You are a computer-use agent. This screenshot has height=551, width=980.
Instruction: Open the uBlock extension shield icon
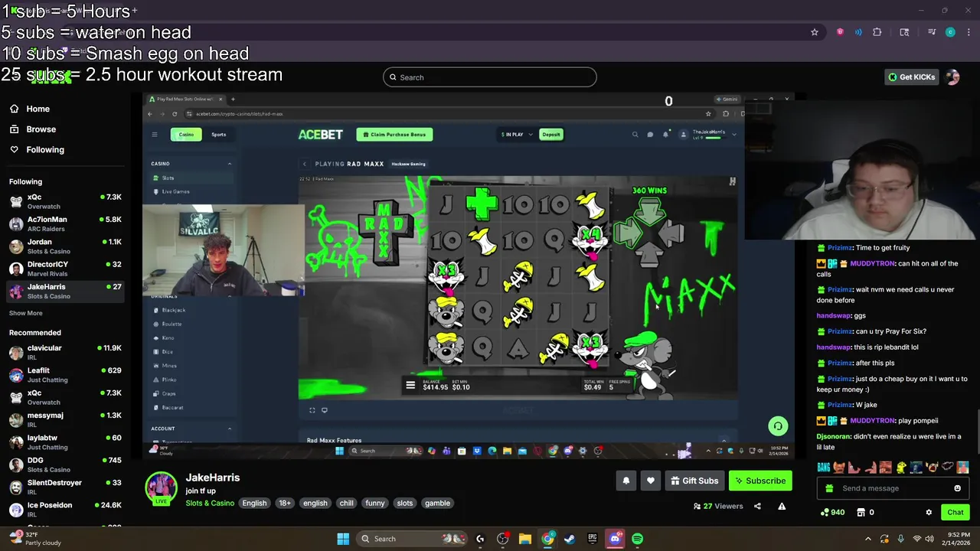(840, 32)
